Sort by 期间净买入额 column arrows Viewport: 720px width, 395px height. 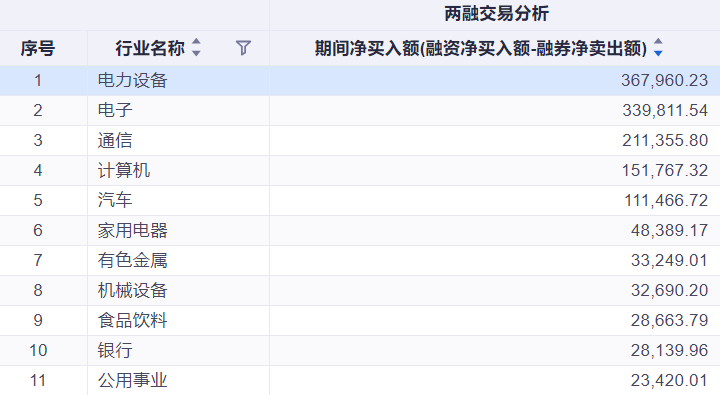(x=658, y=47)
